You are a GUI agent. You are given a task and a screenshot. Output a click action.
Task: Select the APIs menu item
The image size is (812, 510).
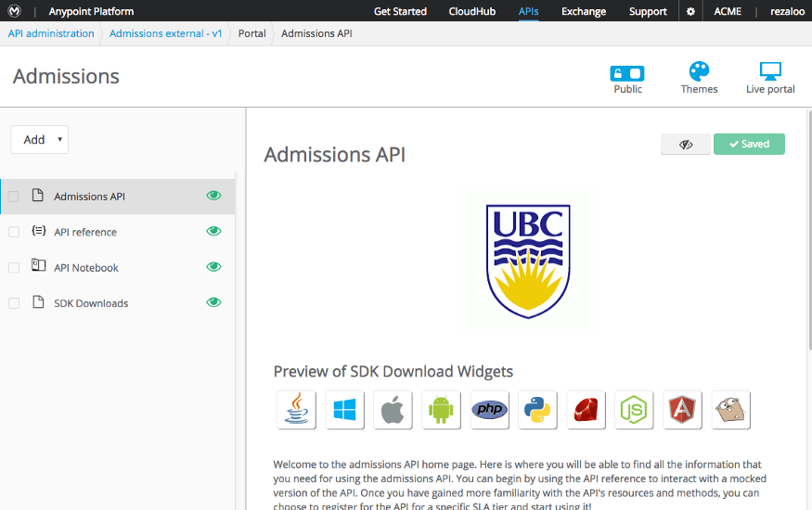coord(528,11)
